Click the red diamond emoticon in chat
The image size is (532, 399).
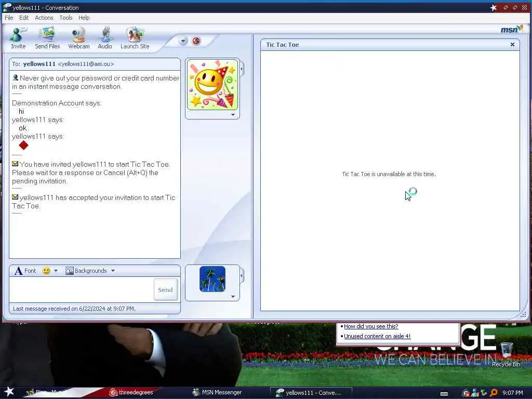(24, 145)
